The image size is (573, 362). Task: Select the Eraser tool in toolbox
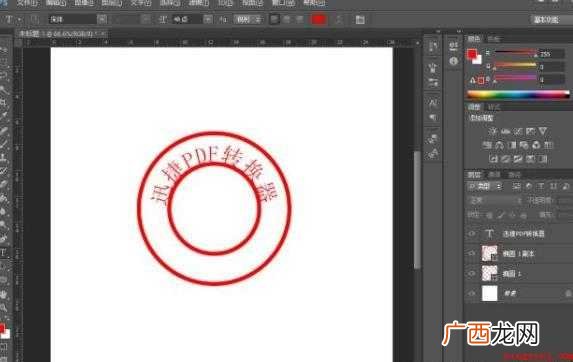[4, 184]
